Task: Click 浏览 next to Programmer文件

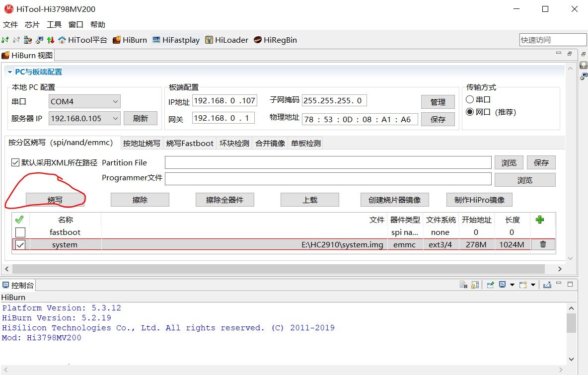Action: point(525,180)
